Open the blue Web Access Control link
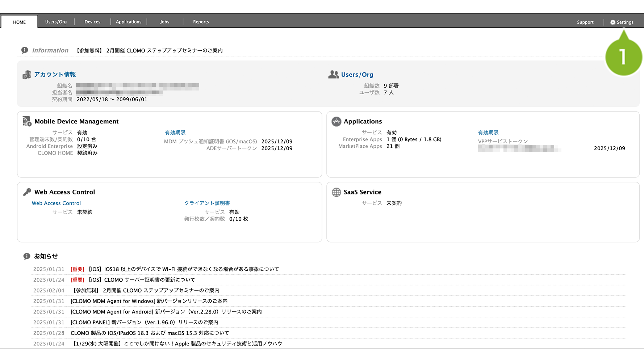This screenshot has height=362, width=644. coord(56,203)
